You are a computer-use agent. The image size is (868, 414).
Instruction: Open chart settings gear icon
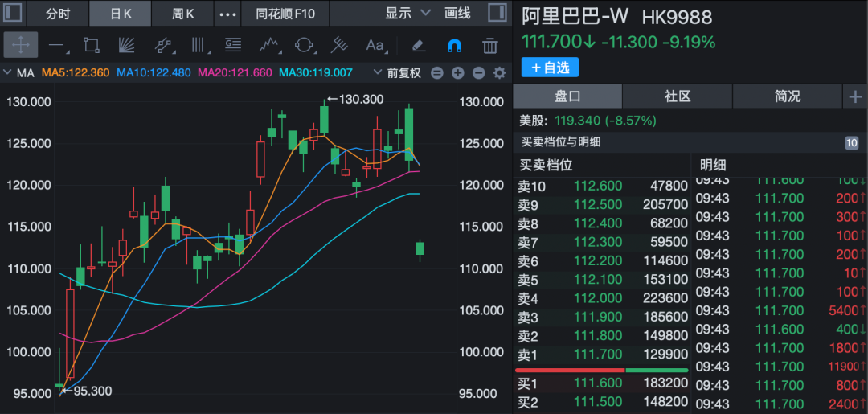pos(499,73)
